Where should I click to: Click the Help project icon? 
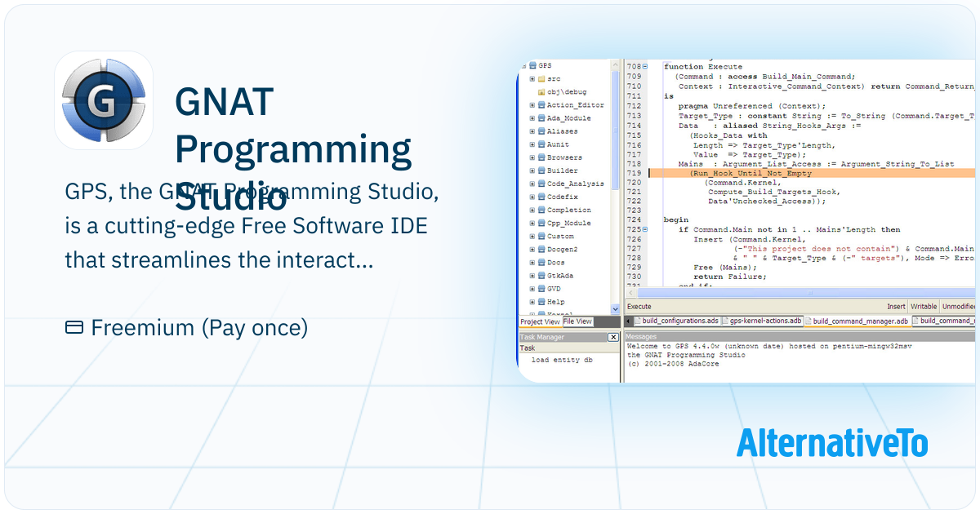click(x=541, y=301)
